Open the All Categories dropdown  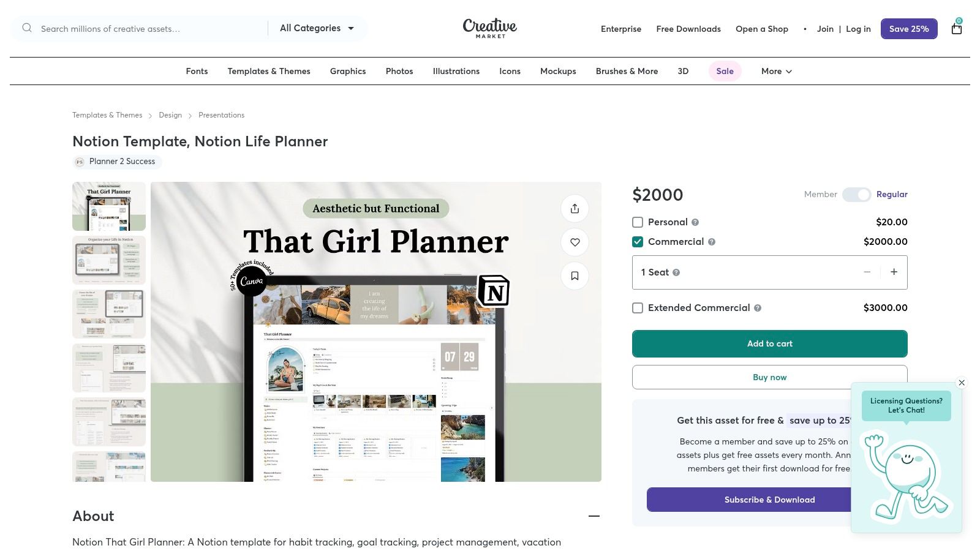[317, 28]
